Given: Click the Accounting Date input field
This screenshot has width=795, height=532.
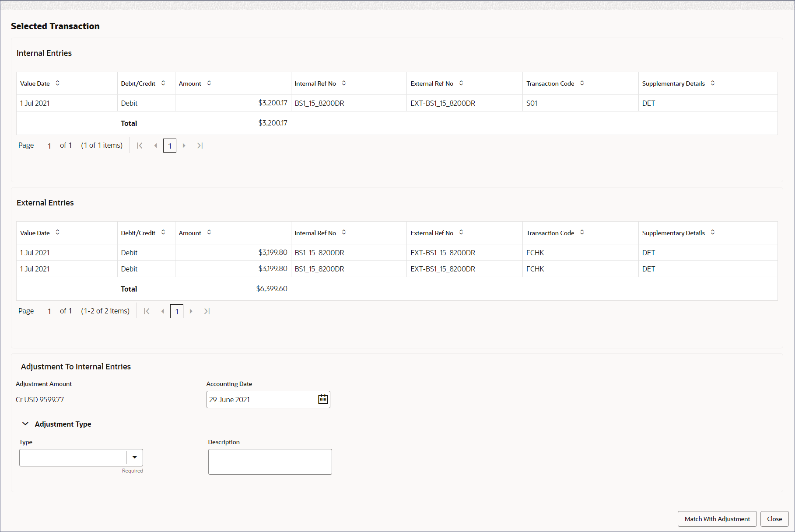Looking at the screenshot, I should pyautogui.click(x=262, y=400).
